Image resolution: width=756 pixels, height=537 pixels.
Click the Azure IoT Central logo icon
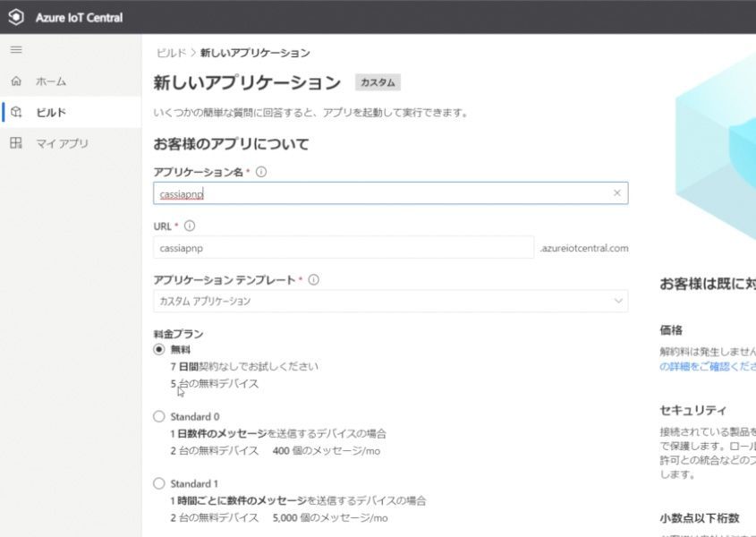point(15,17)
